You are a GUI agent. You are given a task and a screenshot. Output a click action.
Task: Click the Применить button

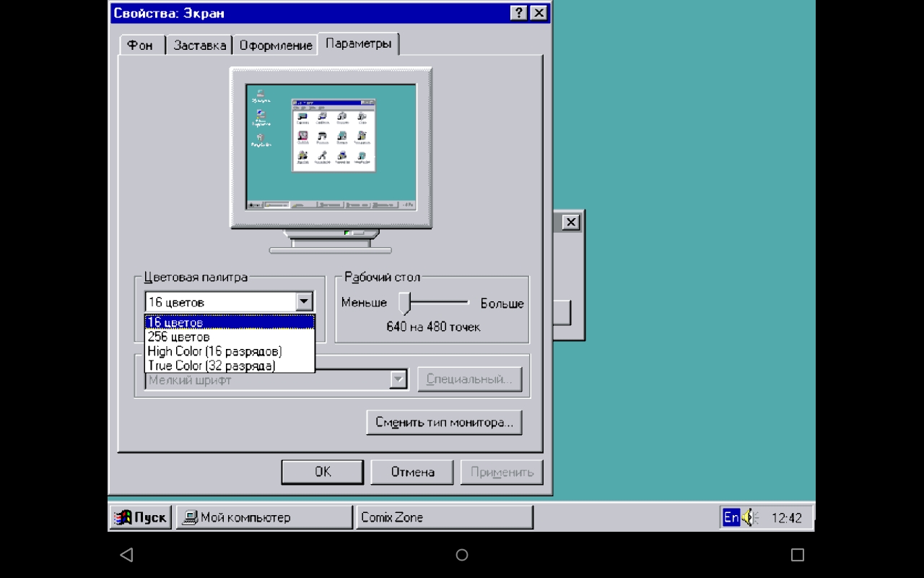502,472
